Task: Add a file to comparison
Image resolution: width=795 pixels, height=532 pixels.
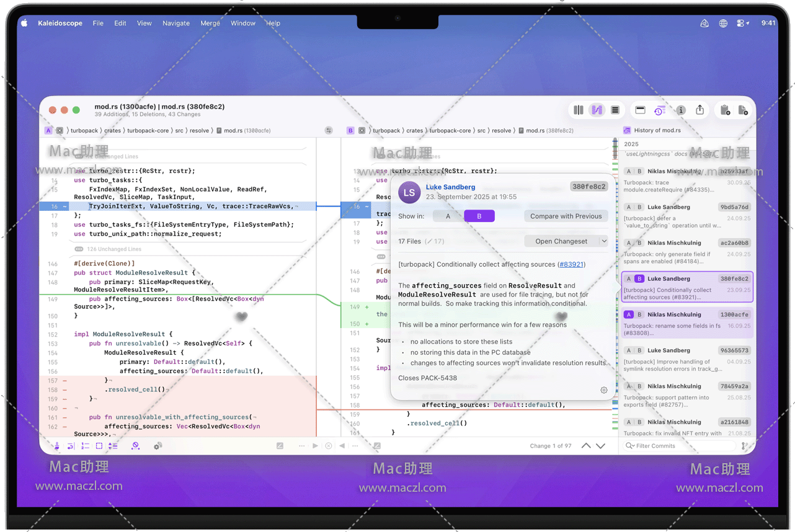Action: pyautogui.click(x=743, y=110)
